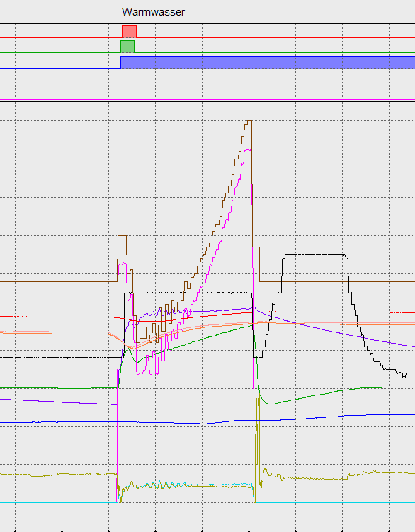Click the Warmwasser label above the chart

[153, 12]
